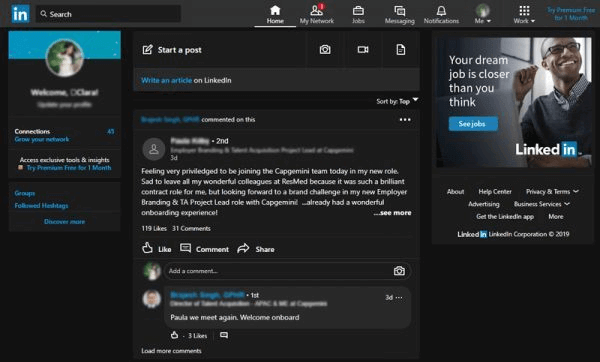Viewport: 600px width, 362px height.
Task: View the Notifications tab
Action: [x=441, y=15]
